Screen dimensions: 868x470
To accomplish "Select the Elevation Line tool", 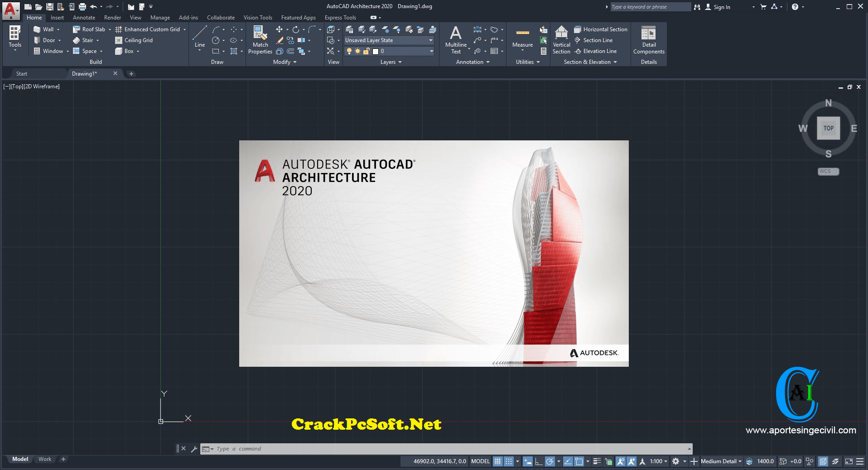I will [595, 51].
